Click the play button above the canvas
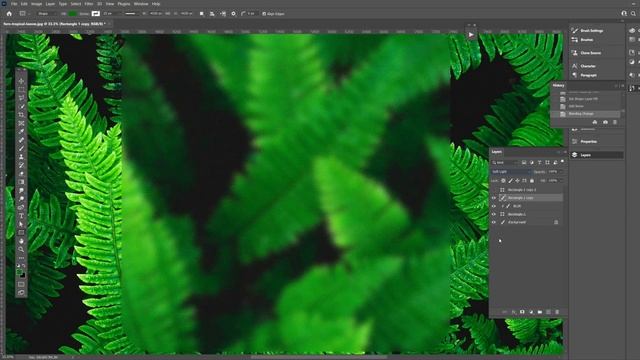 tap(471, 35)
